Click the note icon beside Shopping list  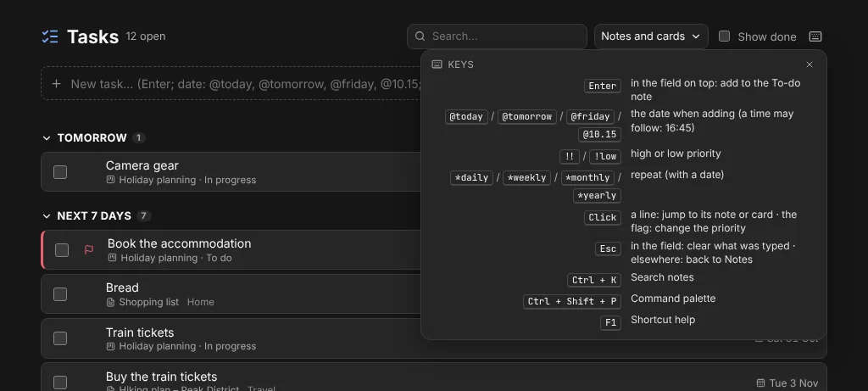(111, 302)
